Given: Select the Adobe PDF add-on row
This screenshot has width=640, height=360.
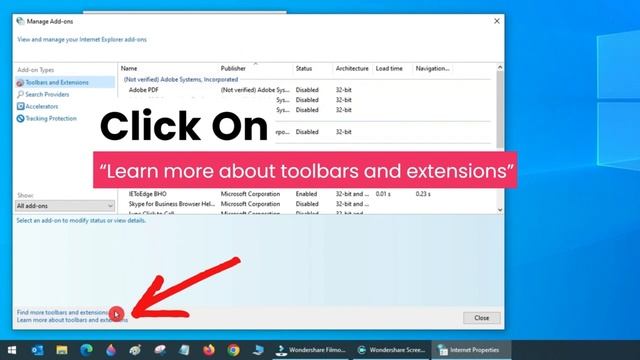Looking at the screenshot, I should click(307, 90).
